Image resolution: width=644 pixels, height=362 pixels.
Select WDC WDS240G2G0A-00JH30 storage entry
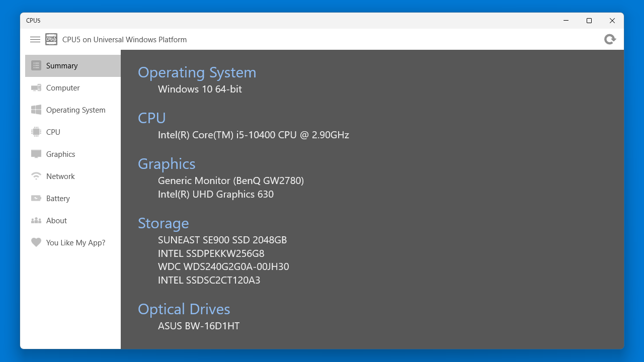[x=223, y=266]
